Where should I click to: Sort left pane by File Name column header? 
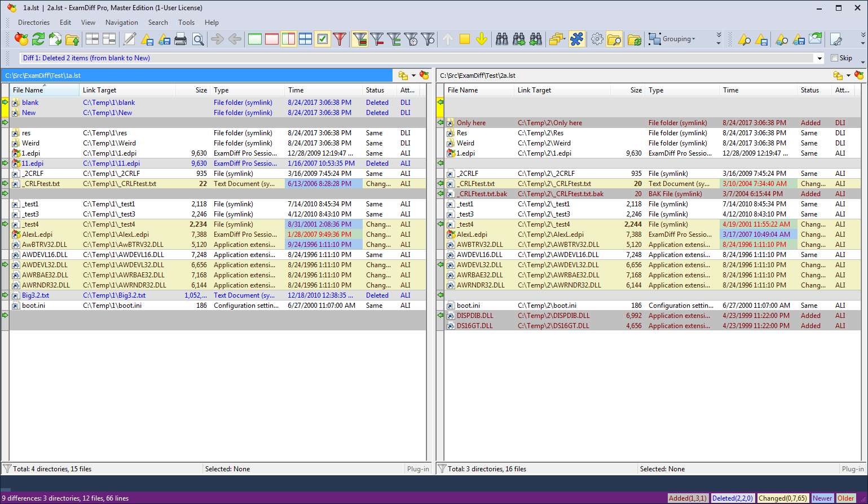coord(45,90)
